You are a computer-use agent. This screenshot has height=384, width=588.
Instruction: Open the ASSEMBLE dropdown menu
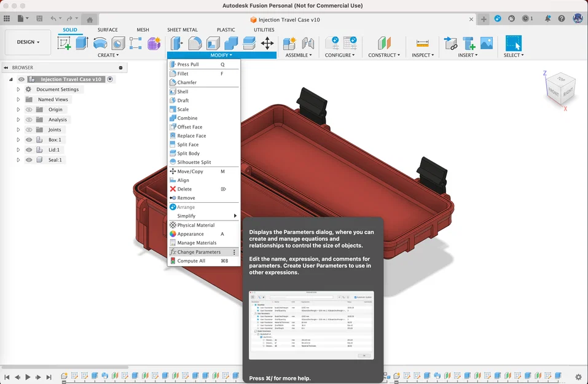[299, 55]
